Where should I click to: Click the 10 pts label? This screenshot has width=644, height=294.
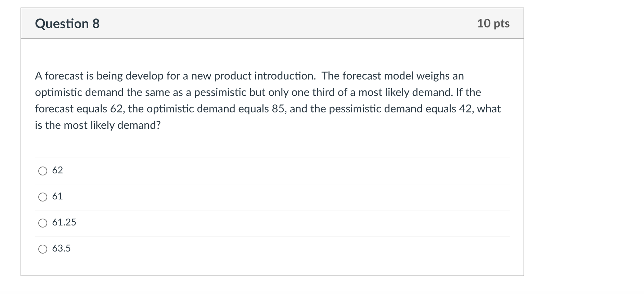[493, 23]
